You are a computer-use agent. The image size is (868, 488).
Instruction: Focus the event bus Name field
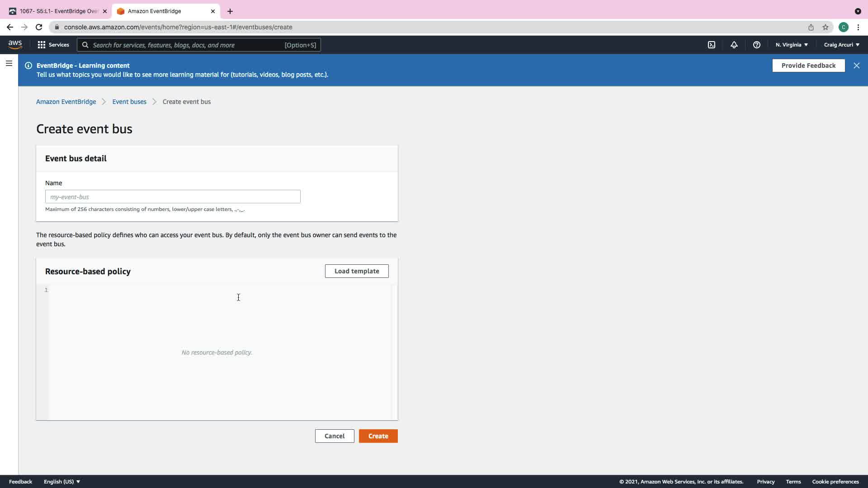(173, 197)
